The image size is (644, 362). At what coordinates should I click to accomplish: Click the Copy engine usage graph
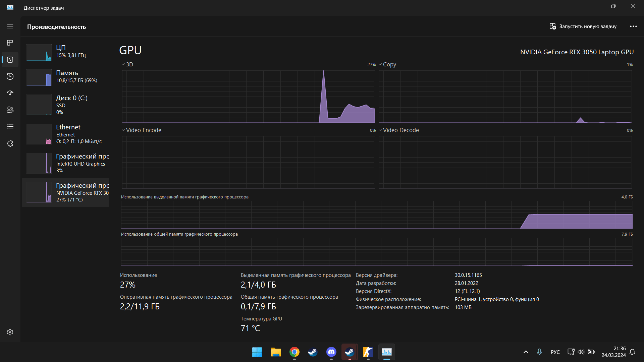[x=505, y=97]
